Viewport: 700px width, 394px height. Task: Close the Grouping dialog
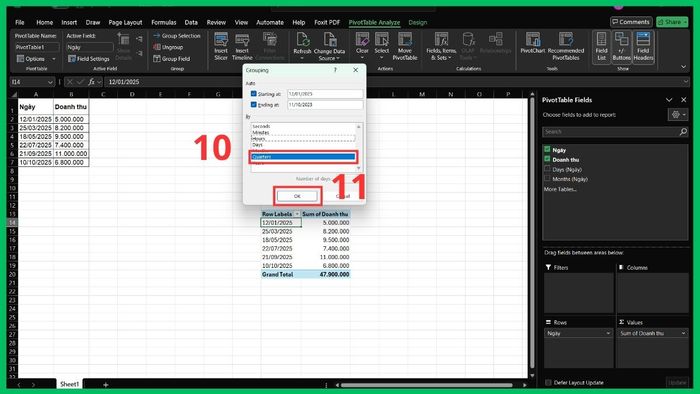click(x=355, y=70)
